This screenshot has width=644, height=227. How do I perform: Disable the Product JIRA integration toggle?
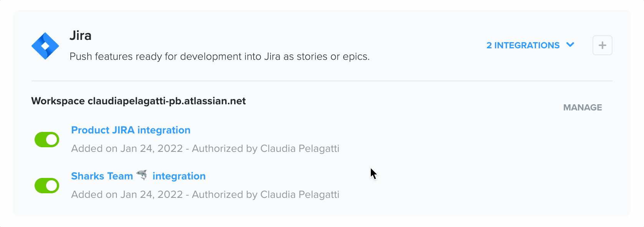tap(46, 139)
